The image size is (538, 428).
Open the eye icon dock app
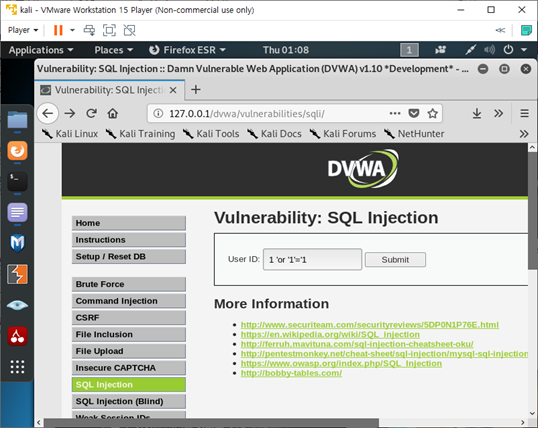coord(17,305)
